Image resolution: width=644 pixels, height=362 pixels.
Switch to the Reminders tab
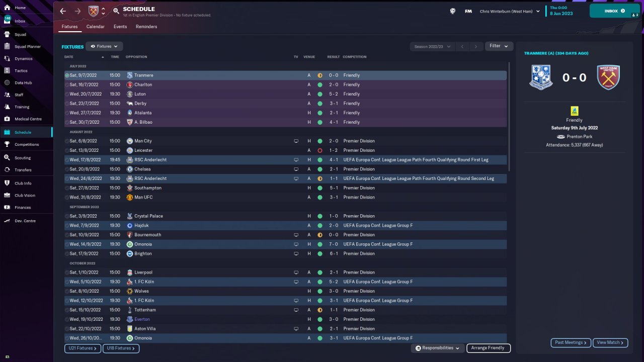[x=146, y=27]
